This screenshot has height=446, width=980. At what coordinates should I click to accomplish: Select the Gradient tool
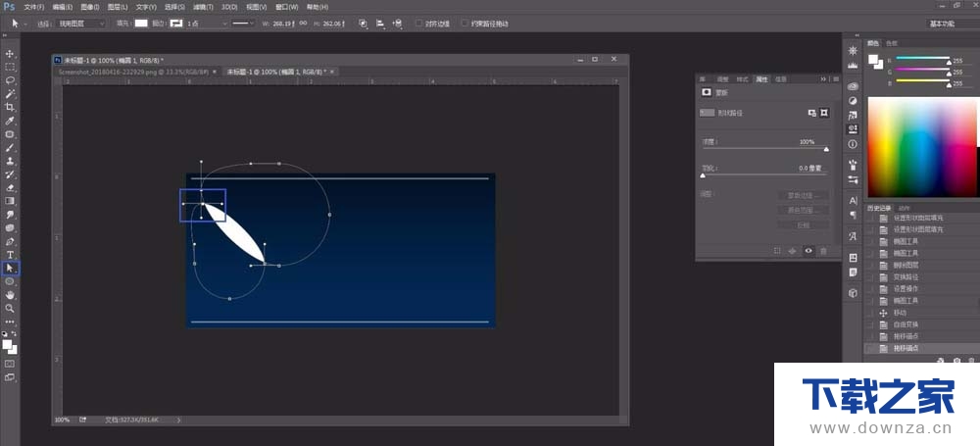point(10,201)
